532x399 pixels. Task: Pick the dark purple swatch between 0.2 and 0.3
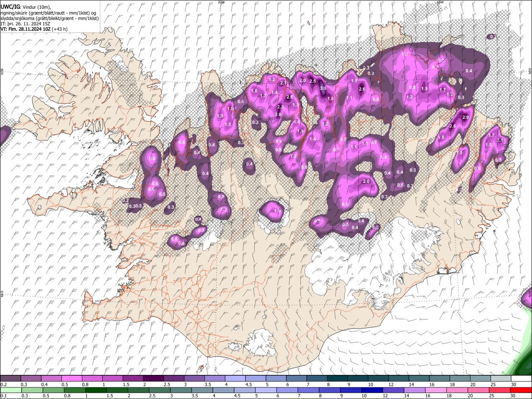click(10, 379)
